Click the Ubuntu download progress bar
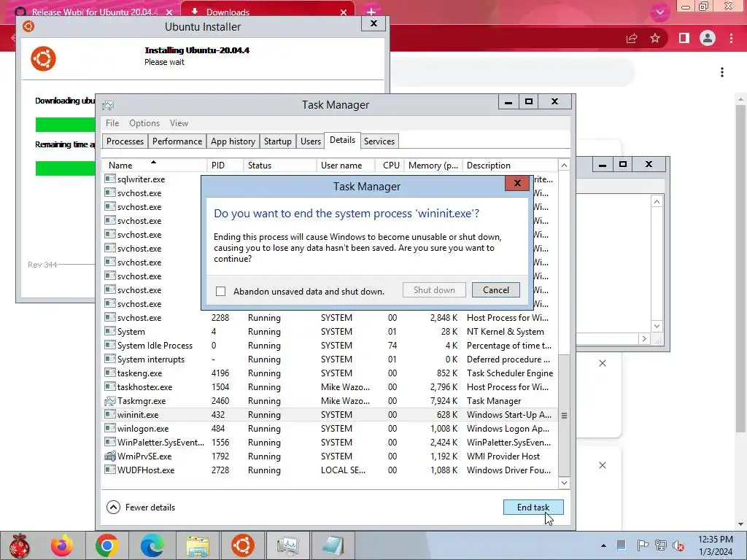This screenshot has height=560, width=747. pos(65,125)
